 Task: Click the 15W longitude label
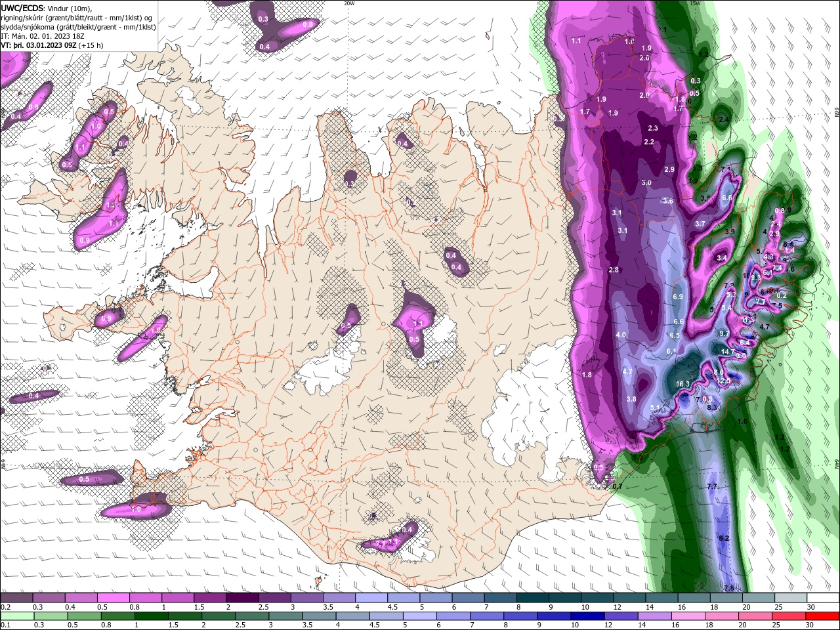coord(695,3)
